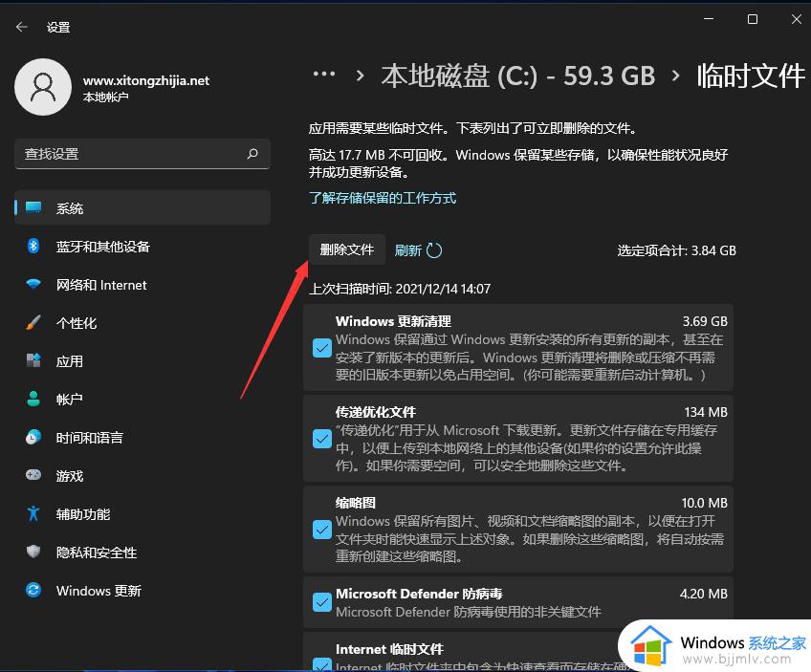The image size is (811, 672).
Task: Click the 临时文件 page heading
Action: point(751,76)
